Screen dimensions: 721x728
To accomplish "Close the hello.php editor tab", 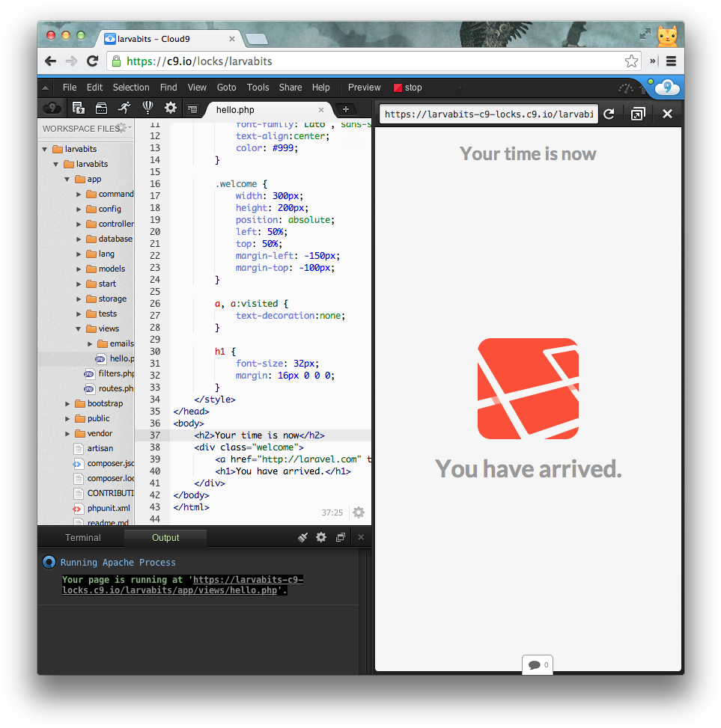I will (x=321, y=110).
